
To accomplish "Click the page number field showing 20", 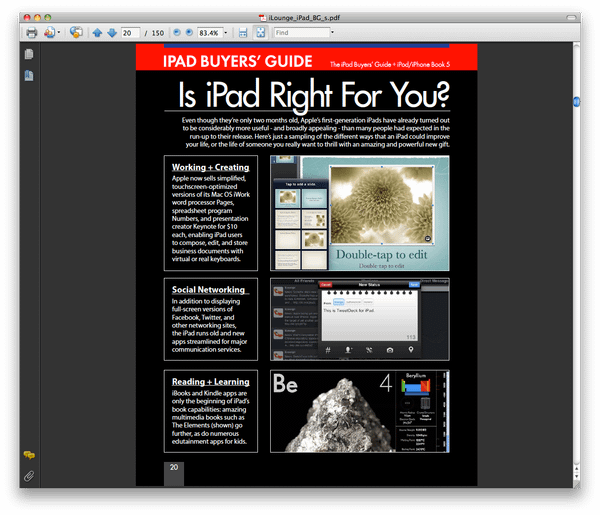I will tap(130, 33).
